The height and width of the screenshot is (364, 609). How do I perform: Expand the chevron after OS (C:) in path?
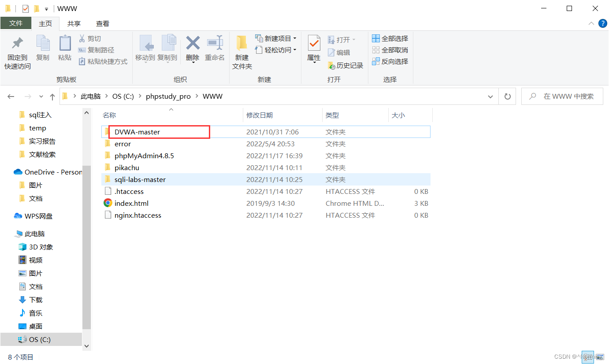pos(140,97)
